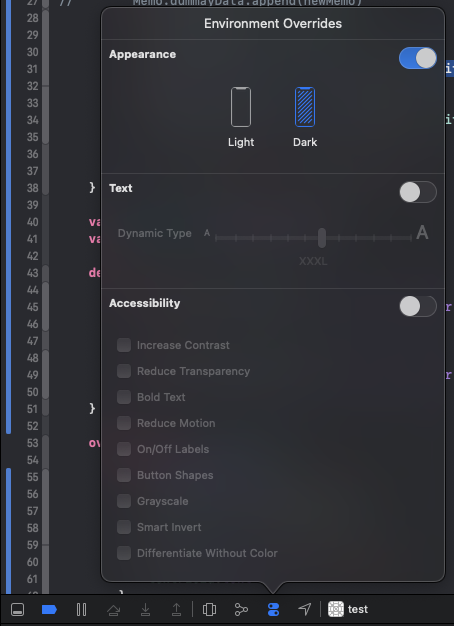Click the Step Over debug icon
Screen dimensions: 454x626
pos(114,610)
